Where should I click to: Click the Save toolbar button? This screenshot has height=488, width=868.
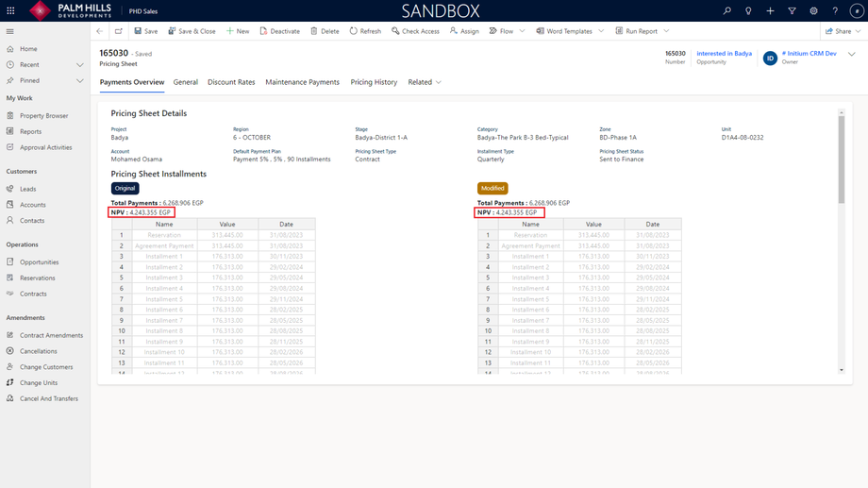[146, 31]
